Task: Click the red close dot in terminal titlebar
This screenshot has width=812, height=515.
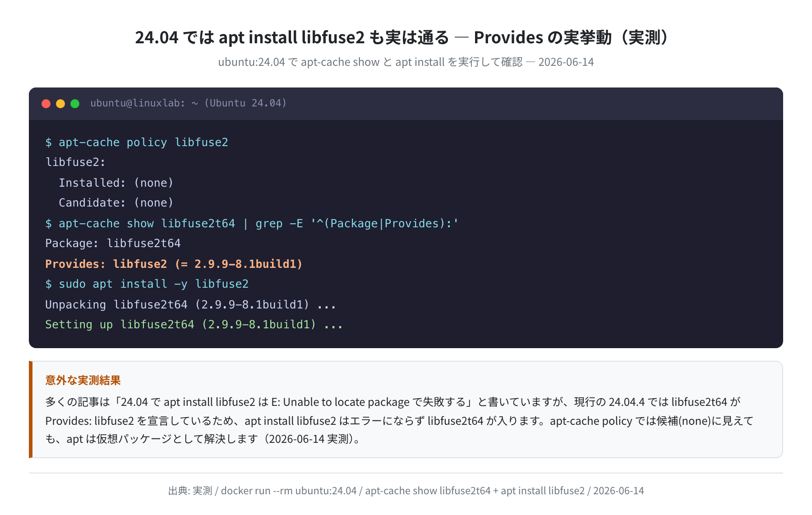Action: 46,104
